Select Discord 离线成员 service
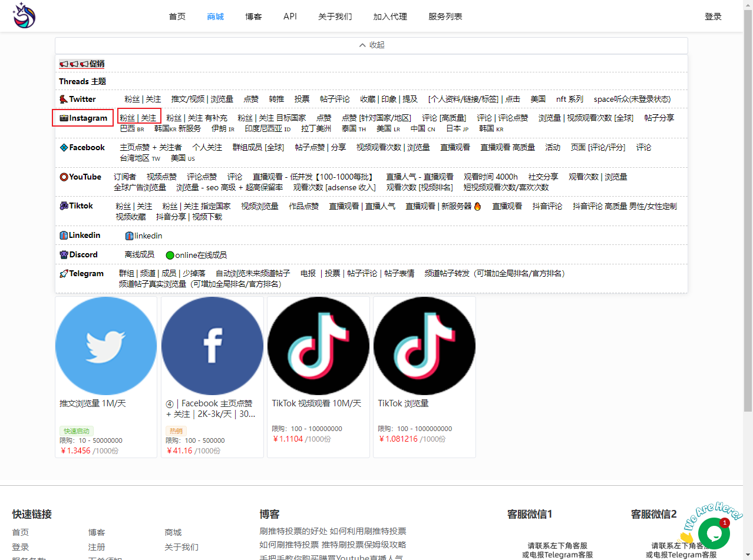The height and width of the screenshot is (560, 753). point(140,254)
